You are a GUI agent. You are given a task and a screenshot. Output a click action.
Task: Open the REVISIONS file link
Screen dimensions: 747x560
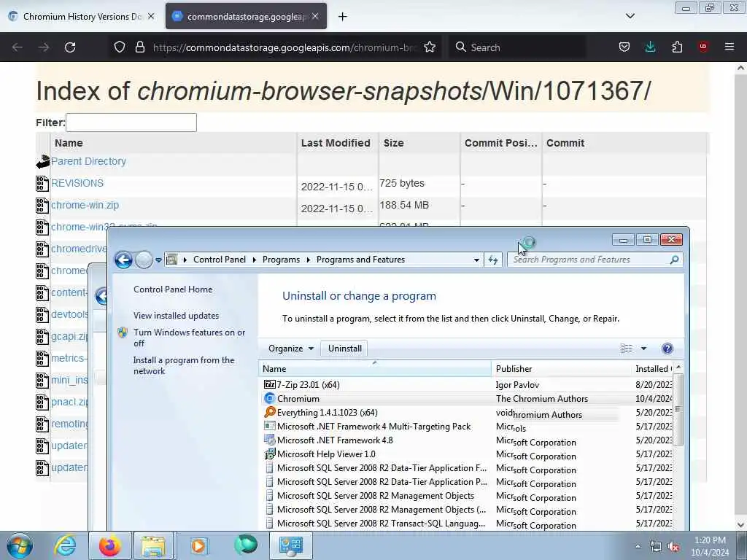point(77,183)
